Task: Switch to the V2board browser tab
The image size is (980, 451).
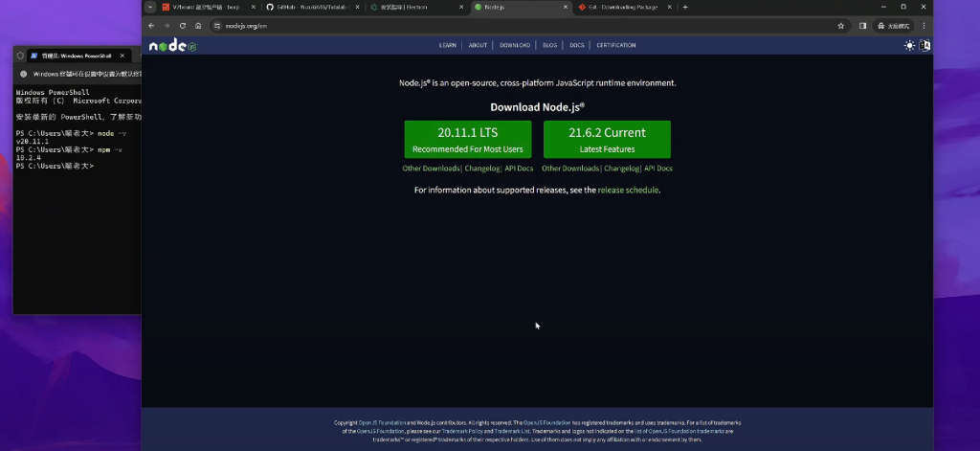Action: pyautogui.click(x=208, y=7)
